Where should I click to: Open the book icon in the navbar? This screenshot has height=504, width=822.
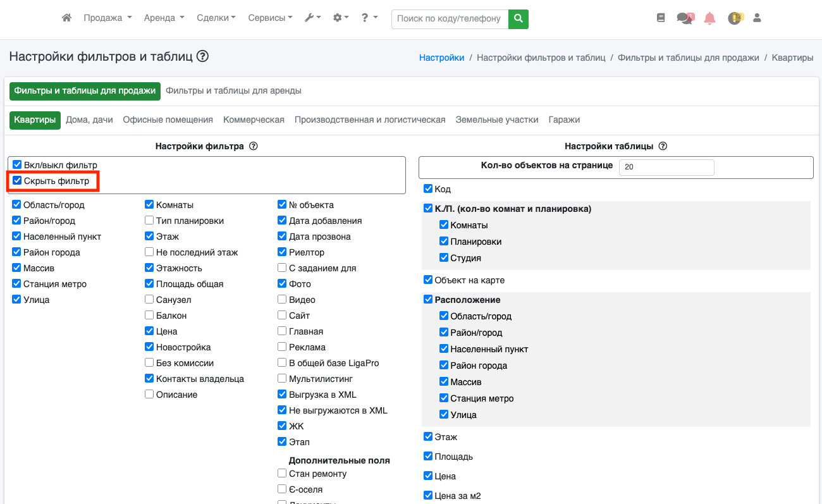pyautogui.click(x=661, y=18)
